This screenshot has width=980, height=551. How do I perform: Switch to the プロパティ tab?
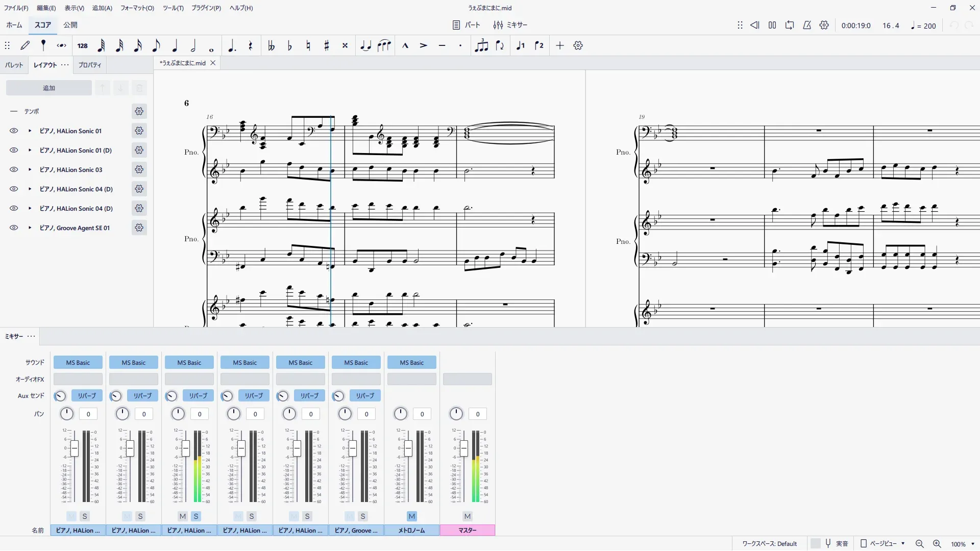point(90,65)
